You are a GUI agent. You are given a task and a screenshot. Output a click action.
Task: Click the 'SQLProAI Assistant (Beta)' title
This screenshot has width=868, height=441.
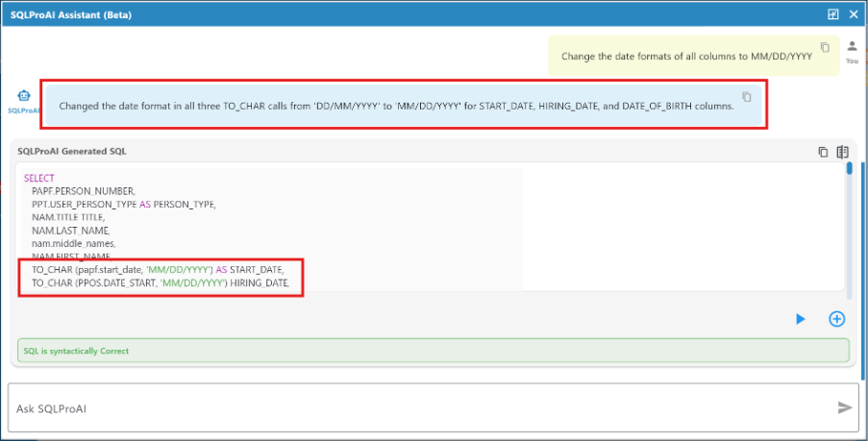[x=71, y=15]
